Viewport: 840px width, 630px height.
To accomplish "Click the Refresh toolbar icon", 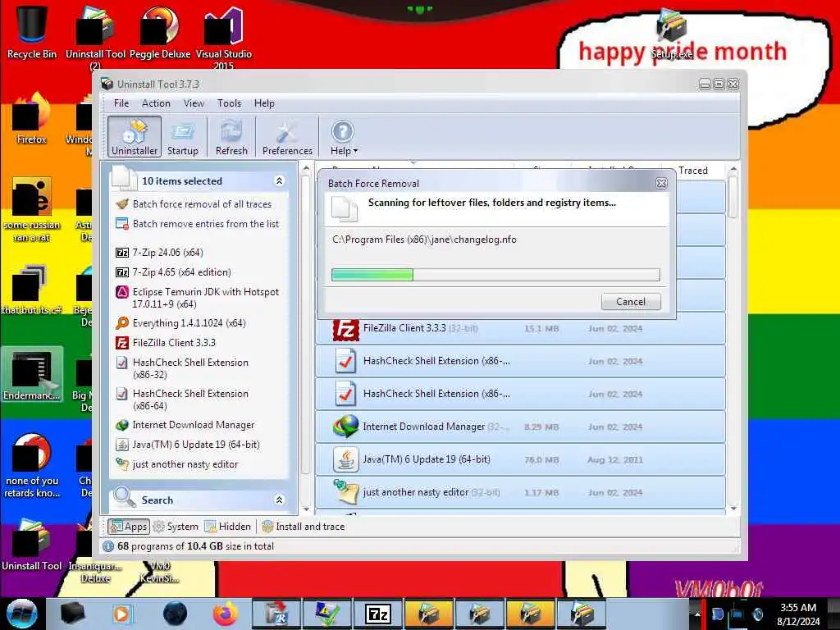I will 231,136.
